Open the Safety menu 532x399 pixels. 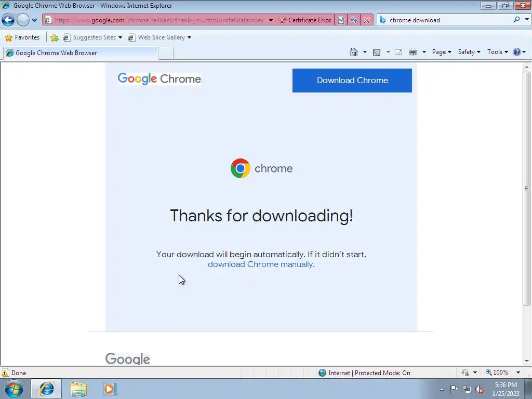coord(469,52)
